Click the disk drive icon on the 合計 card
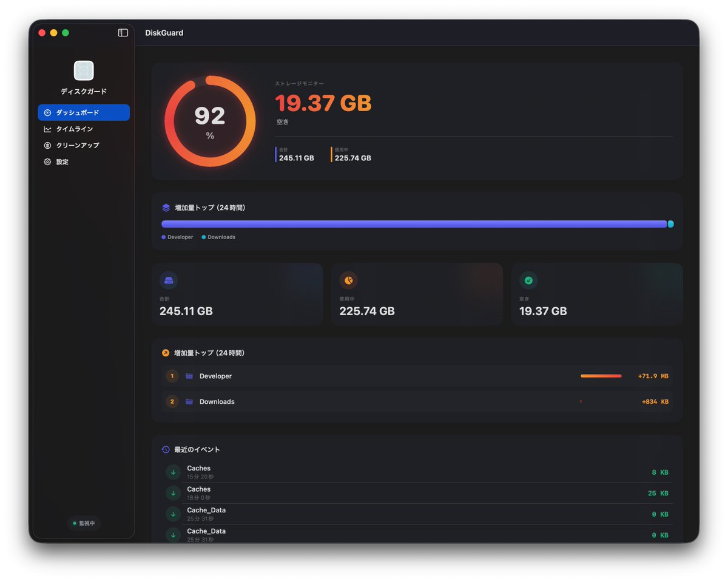728x581 pixels. click(x=169, y=280)
